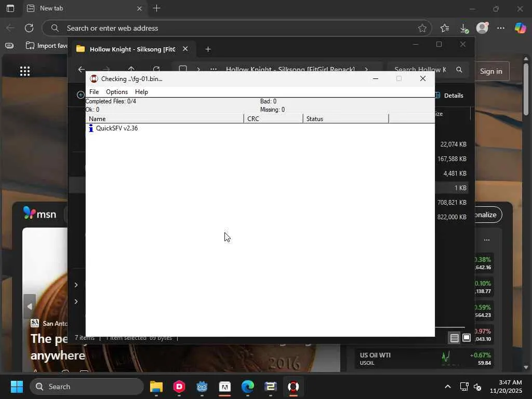Switch Explorer to the details list view
Screen dimensions: 532x399
pos(454,338)
